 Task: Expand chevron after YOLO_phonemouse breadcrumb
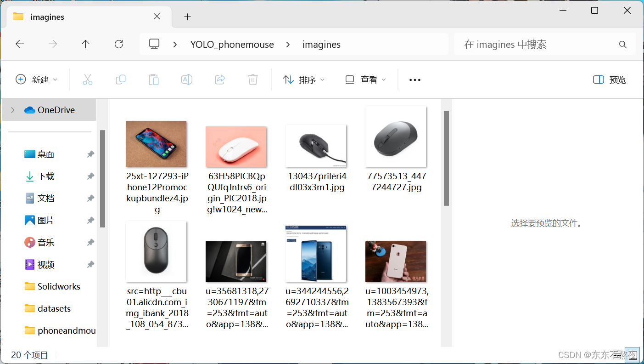(288, 45)
